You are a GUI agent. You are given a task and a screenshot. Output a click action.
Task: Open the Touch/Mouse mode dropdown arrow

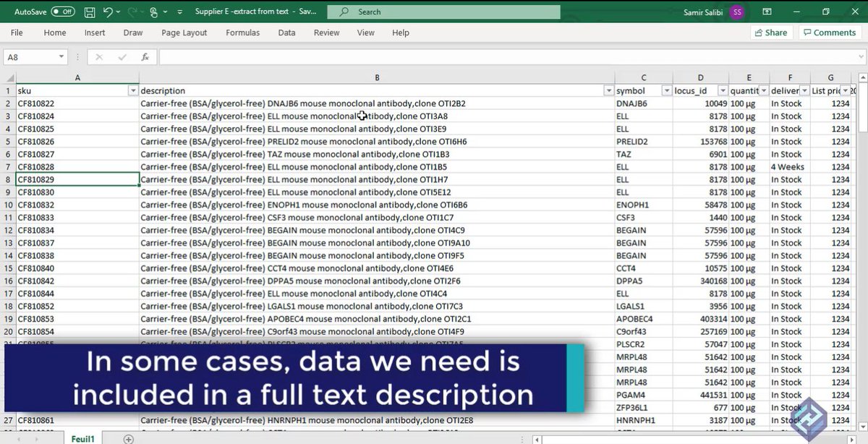166,12
